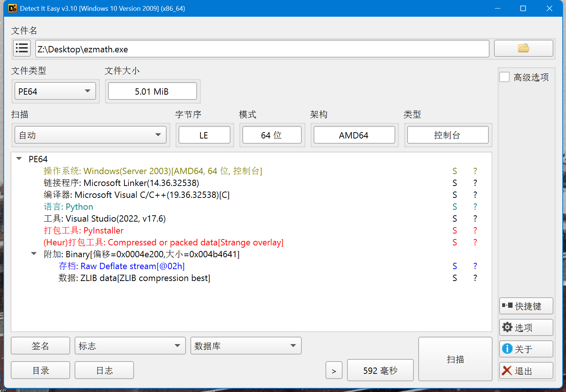Viewport: 566px width, 392px height.
Task: Click ? on the Microsoft Linker row
Action: coord(475,183)
